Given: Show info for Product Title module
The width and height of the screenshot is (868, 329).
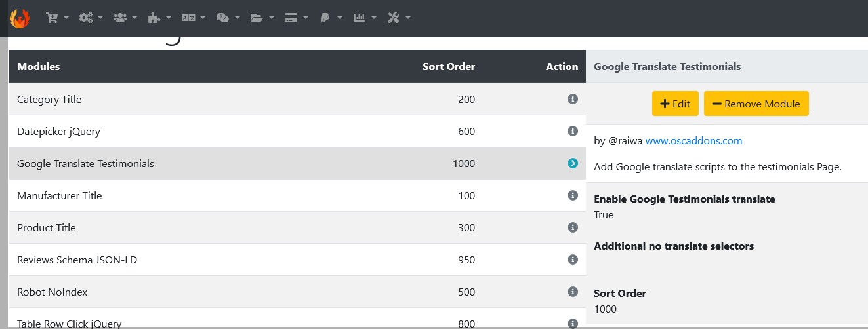Looking at the screenshot, I should click(573, 227).
